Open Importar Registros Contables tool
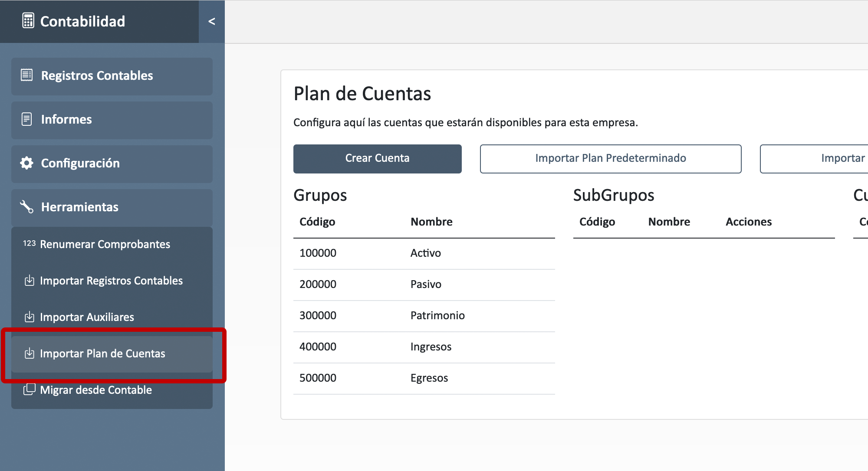The image size is (868, 471). click(111, 281)
